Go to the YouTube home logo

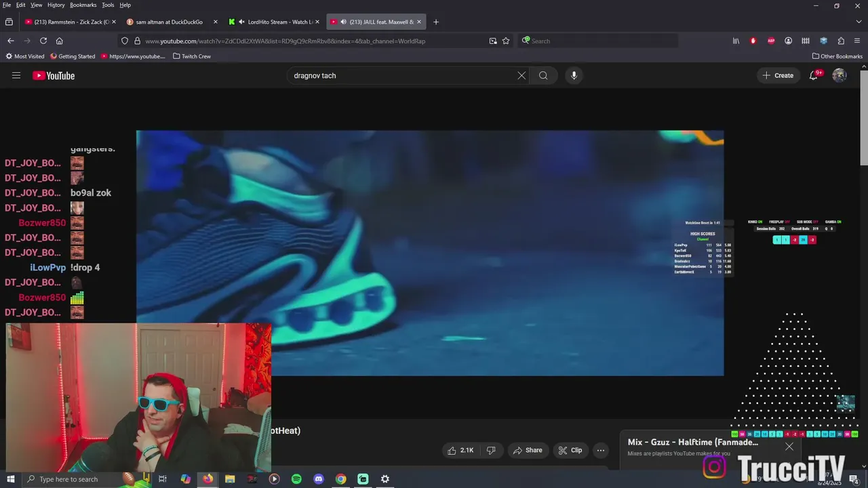[x=54, y=76]
